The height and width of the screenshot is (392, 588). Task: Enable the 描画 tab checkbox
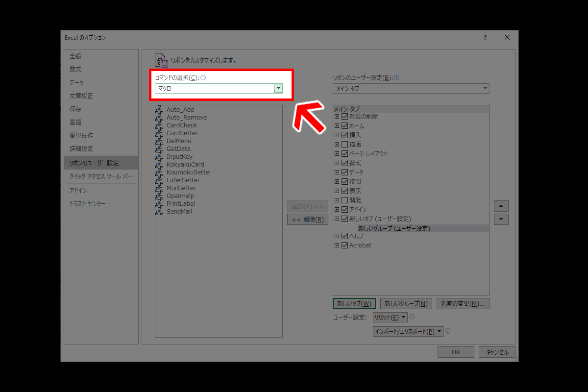(x=344, y=145)
